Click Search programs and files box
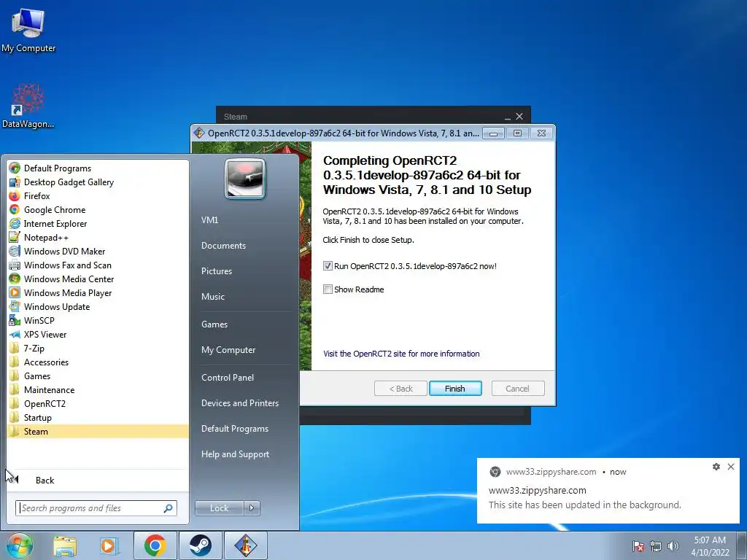The width and height of the screenshot is (747, 560). coord(96,508)
